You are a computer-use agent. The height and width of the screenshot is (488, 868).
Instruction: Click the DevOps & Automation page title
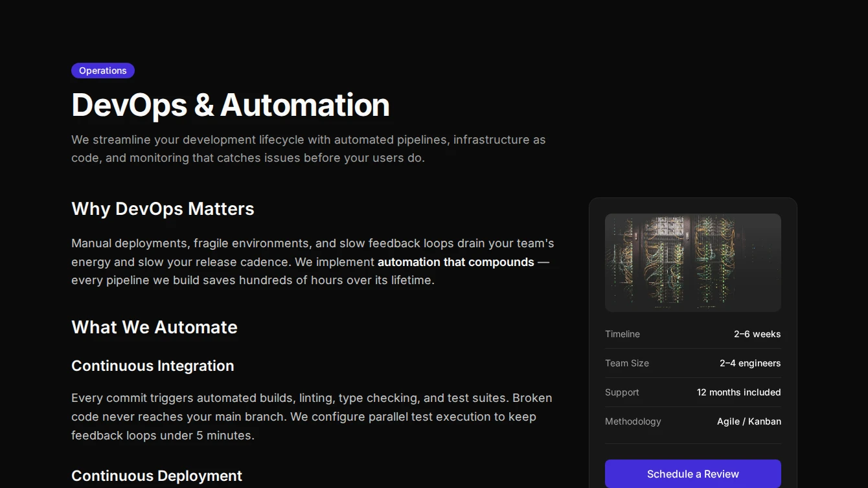[x=231, y=105]
